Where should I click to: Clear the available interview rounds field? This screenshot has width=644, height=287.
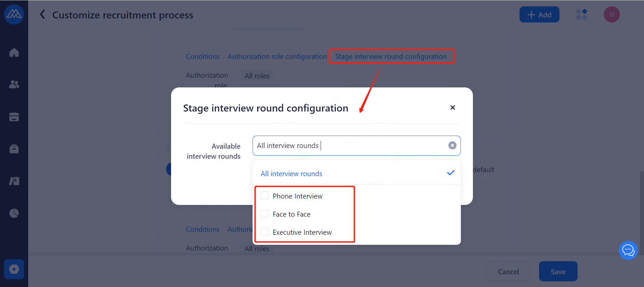click(x=452, y=145)
